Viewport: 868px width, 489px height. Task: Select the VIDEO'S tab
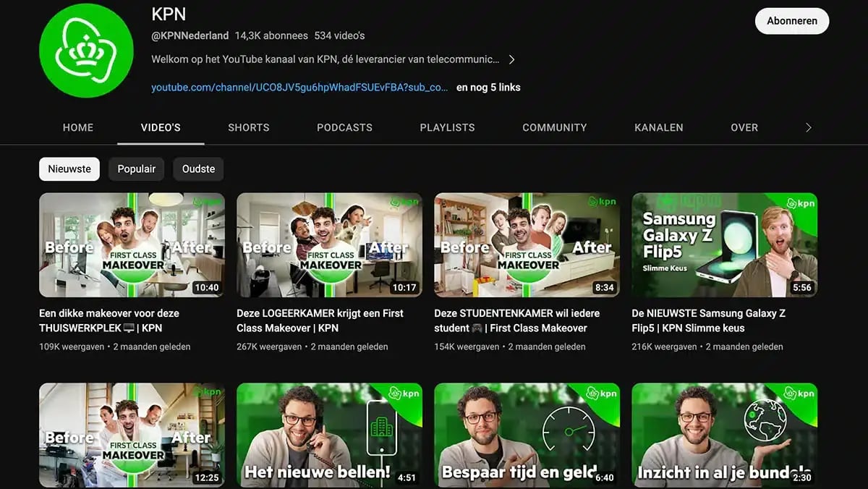[161, 127]
